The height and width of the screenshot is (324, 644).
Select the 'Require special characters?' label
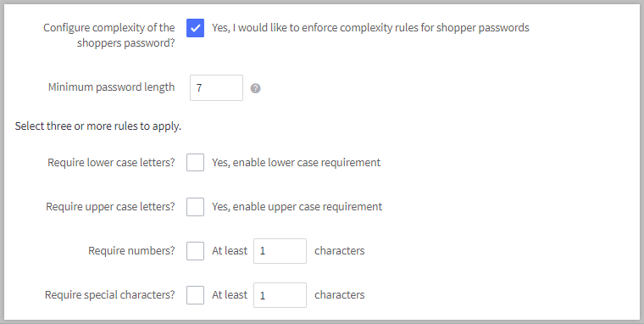pos(109,295)
